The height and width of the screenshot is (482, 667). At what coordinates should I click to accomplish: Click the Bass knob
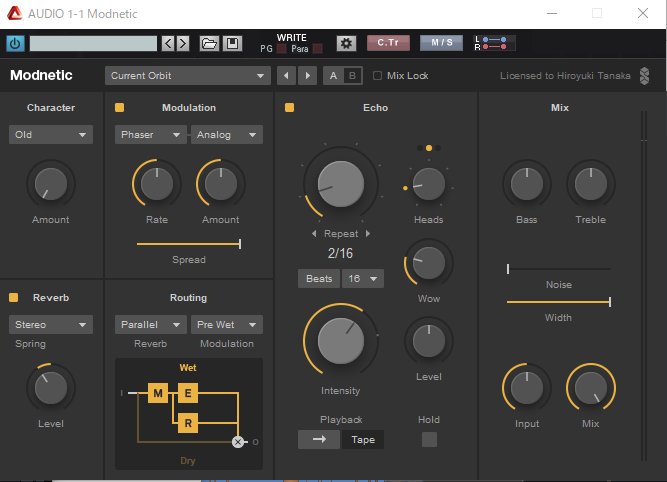pos(527,184)
